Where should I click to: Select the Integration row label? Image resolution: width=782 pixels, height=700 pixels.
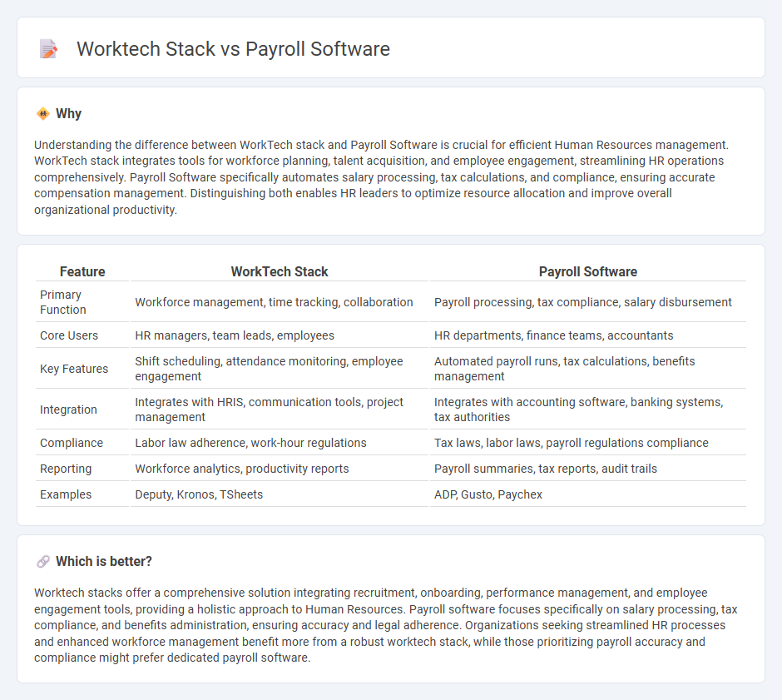coord(68,410)
